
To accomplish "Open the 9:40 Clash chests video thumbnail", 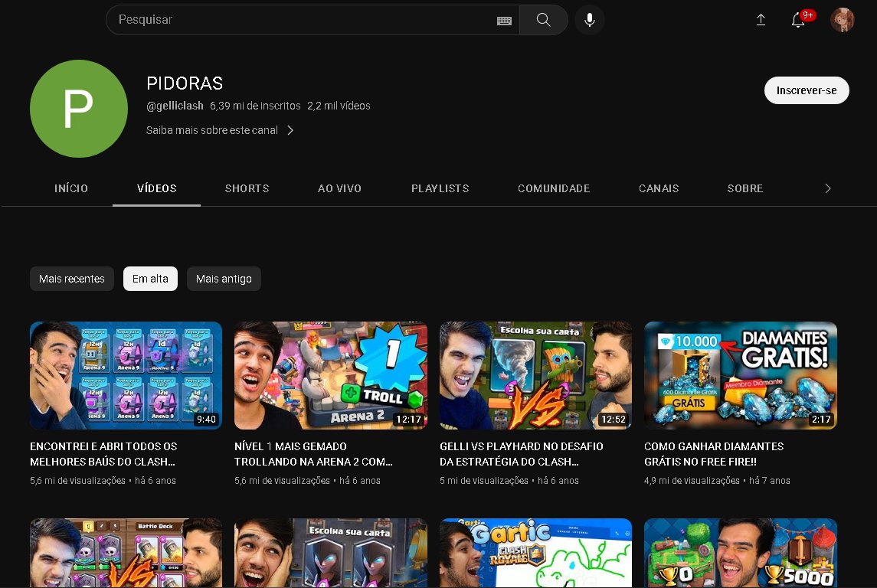I will click(126, 376).
